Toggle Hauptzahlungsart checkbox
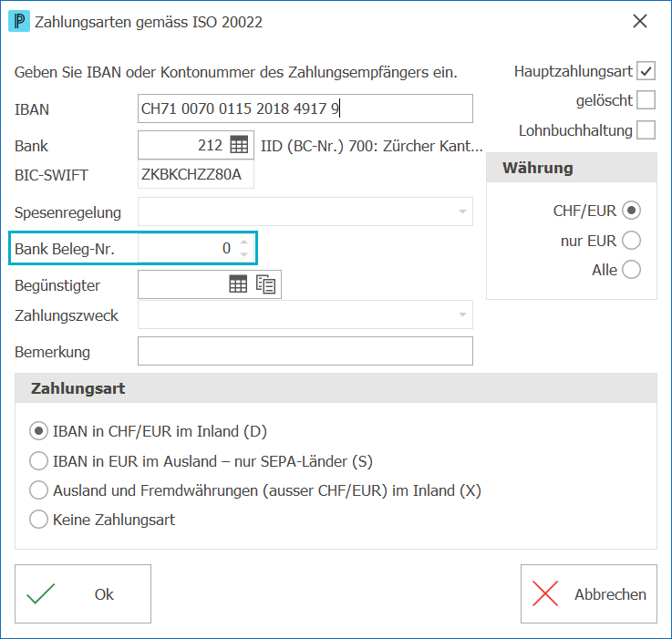The width and height of the screenshot is (672, 639). click(x=646, y=71)
